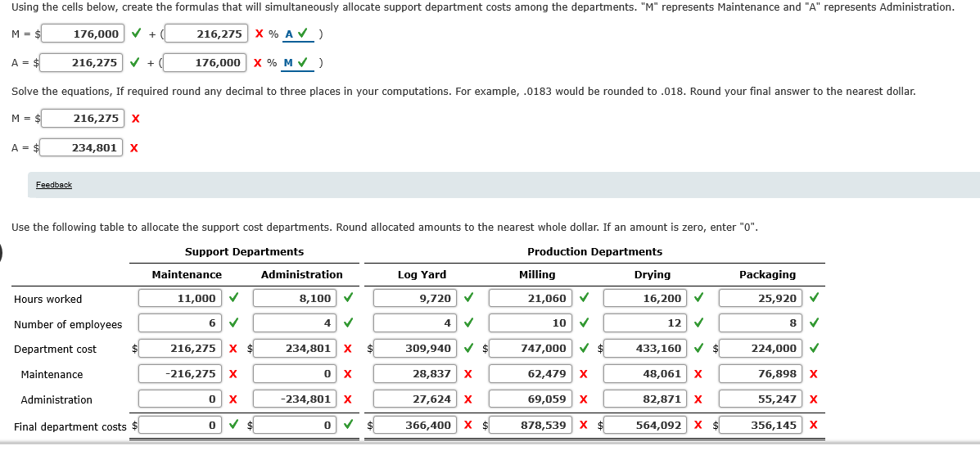Click the red X beside A equals 234,801 answer
The width and height of the screenshot is (980, 451).
click(x=133, y=148)
